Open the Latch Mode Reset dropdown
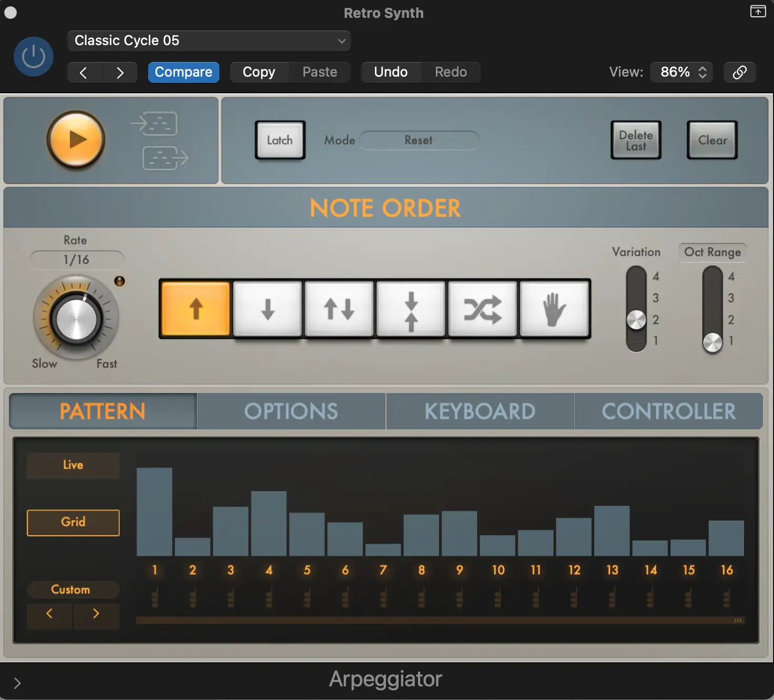774x700 pixels. coord(419,140)
